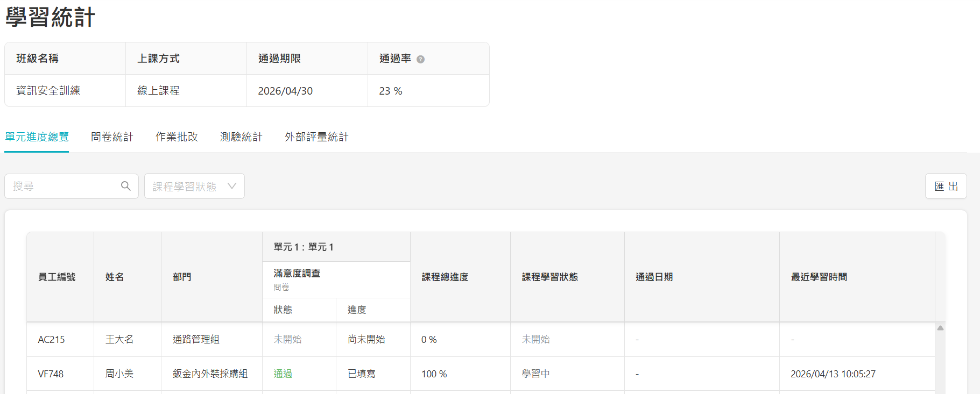Screen dimensions: 980x394
Task: Click the name 周小美 in table
Action: (x=119, y=374)
